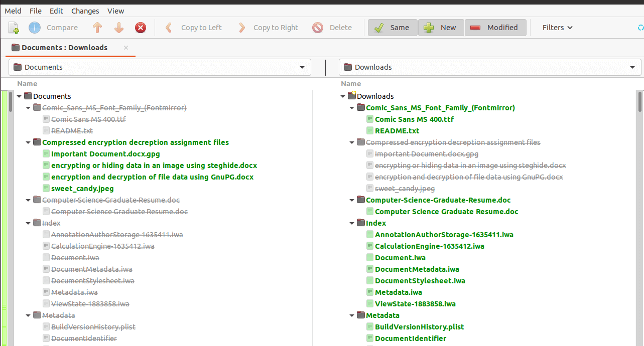Open the View menu
Image resolution: width=644 pixels, height=346 pixels.
pos(116,11)
